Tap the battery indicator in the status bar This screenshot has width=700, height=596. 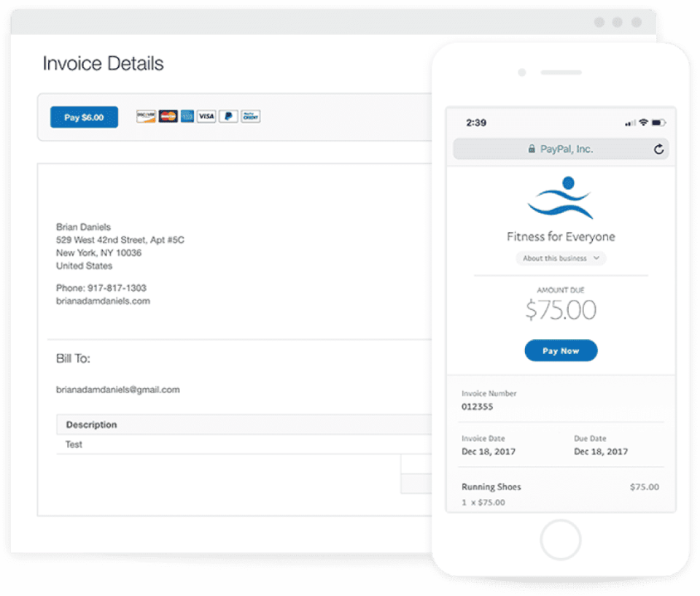click(x=660, y=123)
